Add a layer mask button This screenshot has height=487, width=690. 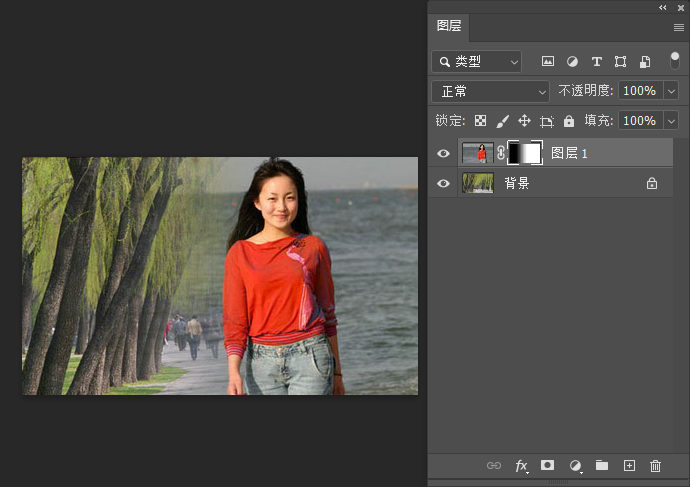(547, 465)
